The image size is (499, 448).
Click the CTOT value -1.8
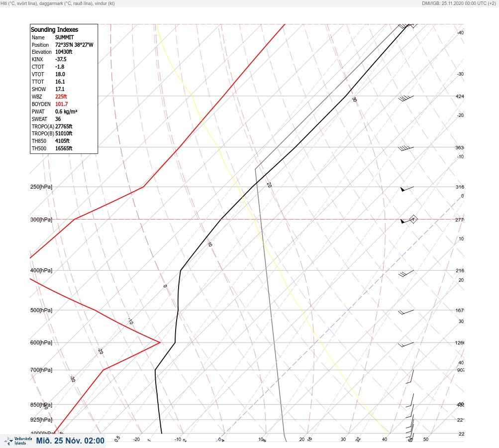[x=60, y=67]
